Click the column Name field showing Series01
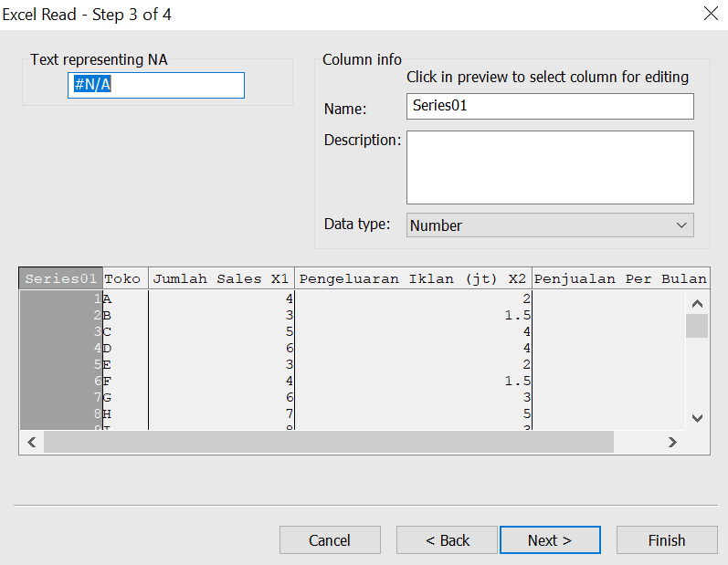The width and height of the screenshot is (728, 565). (x=549, y=106)
